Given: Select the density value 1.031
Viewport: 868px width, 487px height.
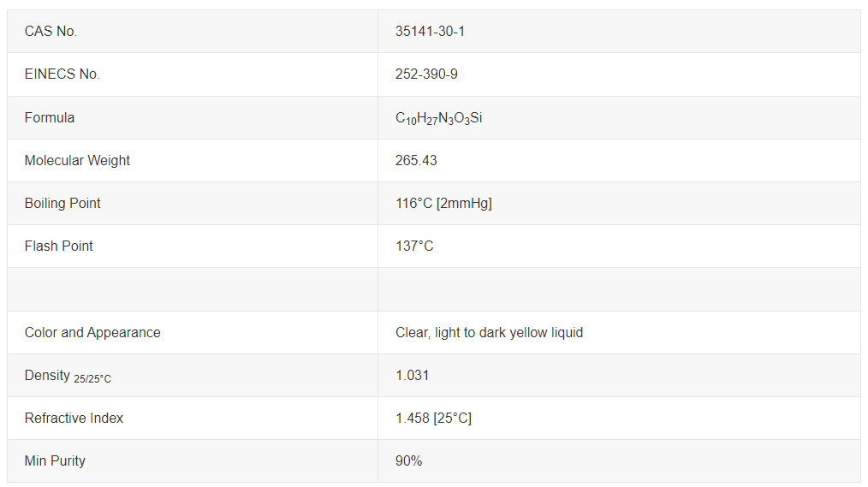Looking at the screenshot, I should [412, 375].
